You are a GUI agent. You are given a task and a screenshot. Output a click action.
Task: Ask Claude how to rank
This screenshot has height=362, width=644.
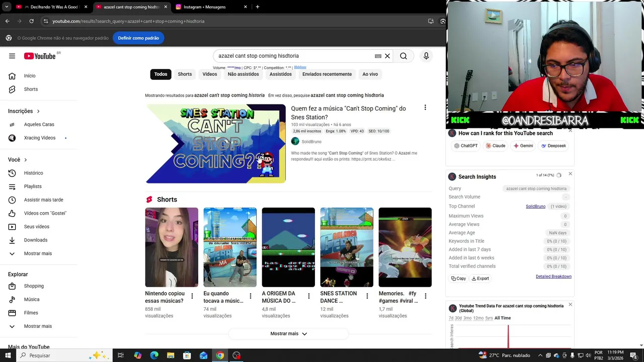(x=496, y=146)
